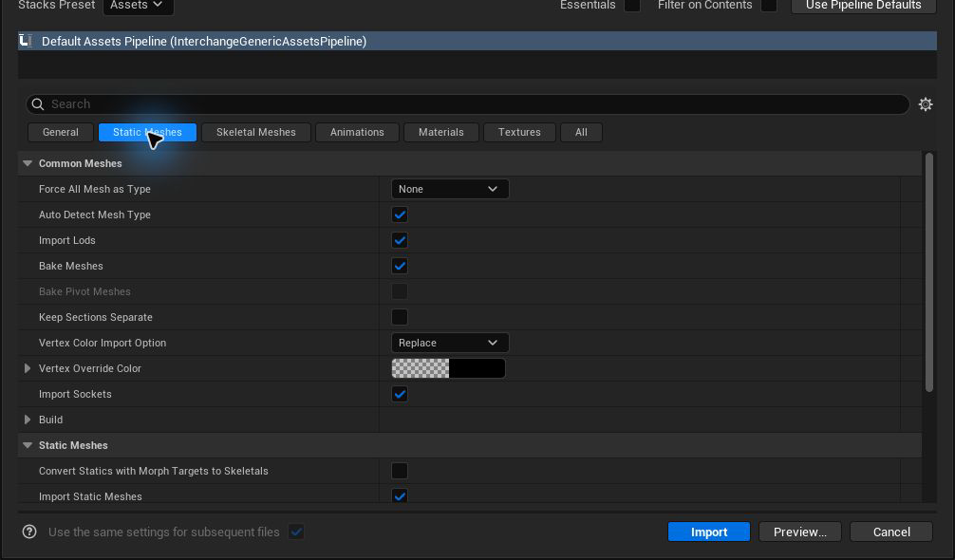
Task: Collapse the Common Meshes section
Action: (28, 163)
